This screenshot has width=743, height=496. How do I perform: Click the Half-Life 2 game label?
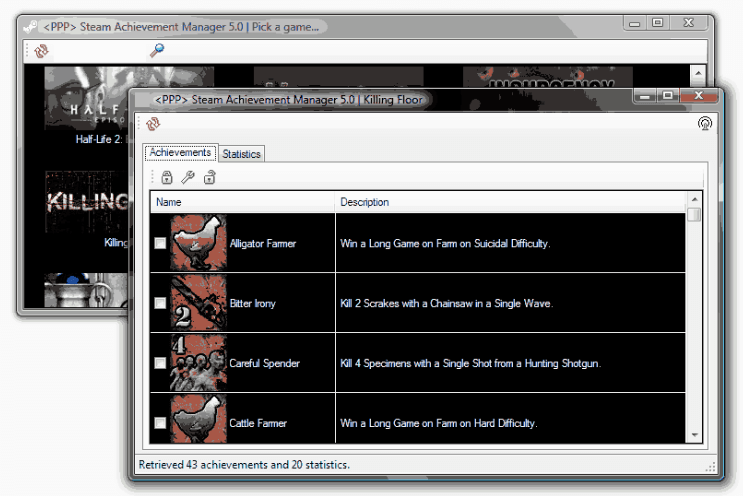point(99,139)
